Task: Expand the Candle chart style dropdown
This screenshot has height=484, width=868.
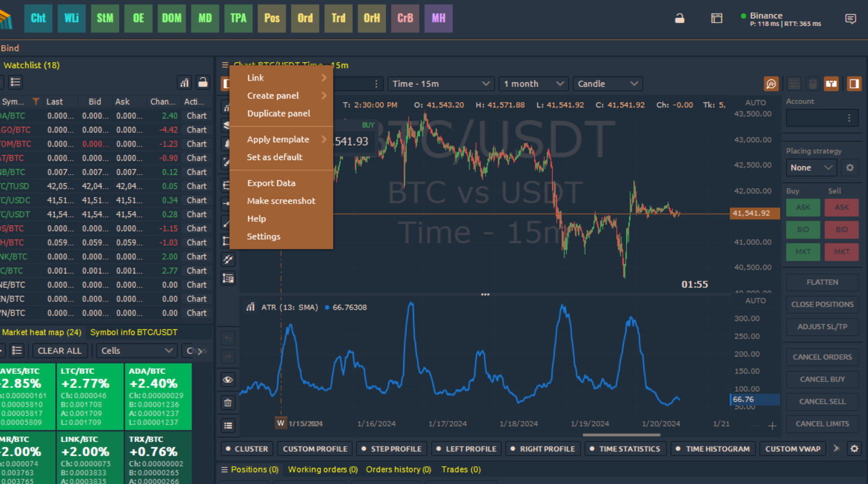Action: point(608,84)
